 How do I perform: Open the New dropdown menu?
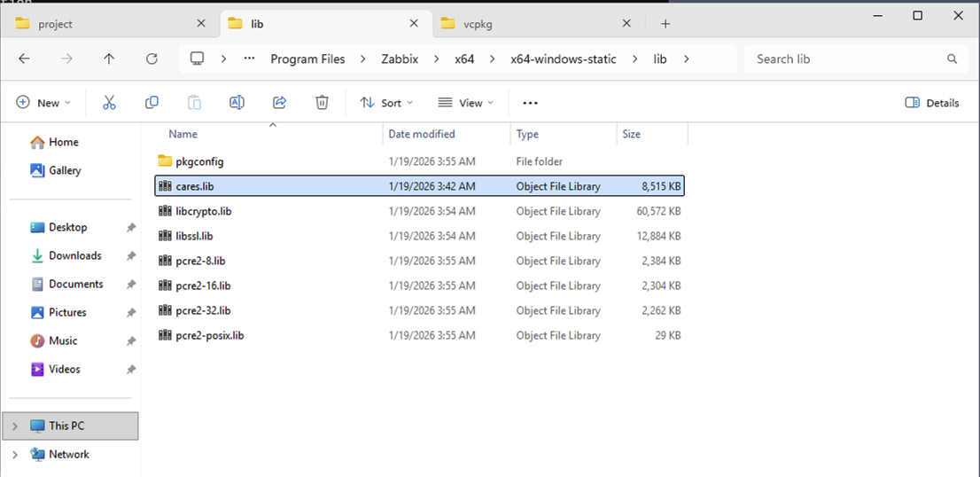tap(43, 103)
